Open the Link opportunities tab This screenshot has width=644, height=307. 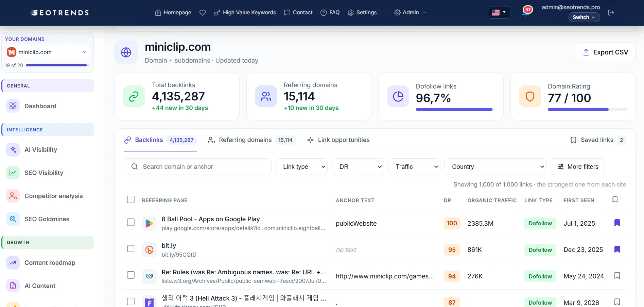coord(338,140)
